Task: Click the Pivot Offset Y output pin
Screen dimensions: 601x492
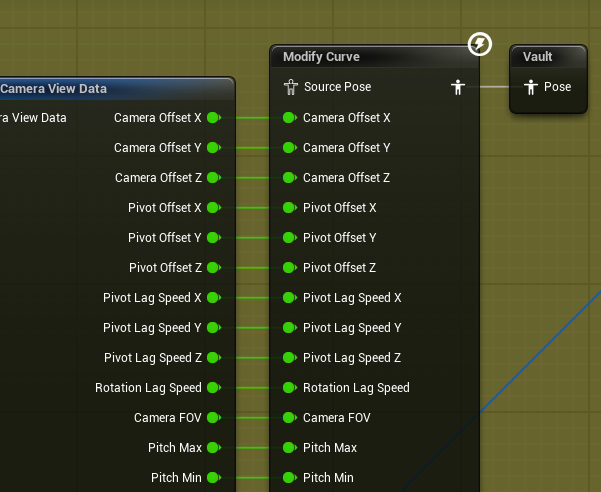Action: point(214,238)
